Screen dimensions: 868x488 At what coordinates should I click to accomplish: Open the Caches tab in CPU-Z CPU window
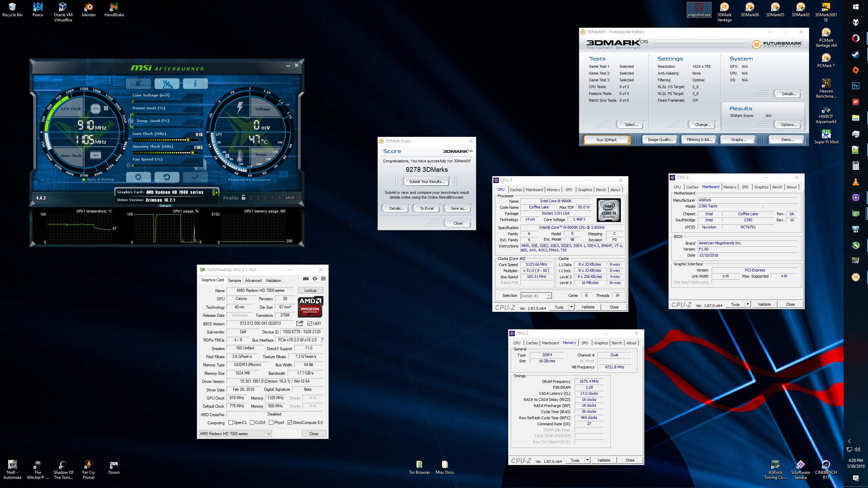[x=516, y=190]
